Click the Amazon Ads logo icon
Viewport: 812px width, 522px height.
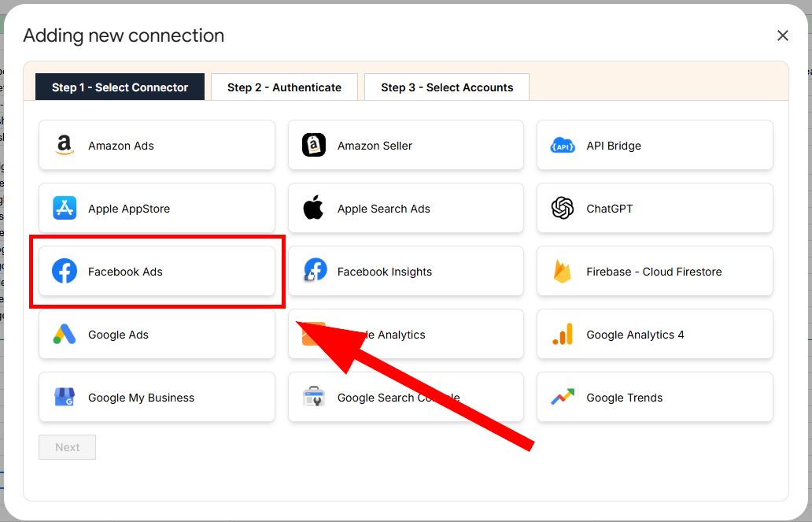(65, 146)
